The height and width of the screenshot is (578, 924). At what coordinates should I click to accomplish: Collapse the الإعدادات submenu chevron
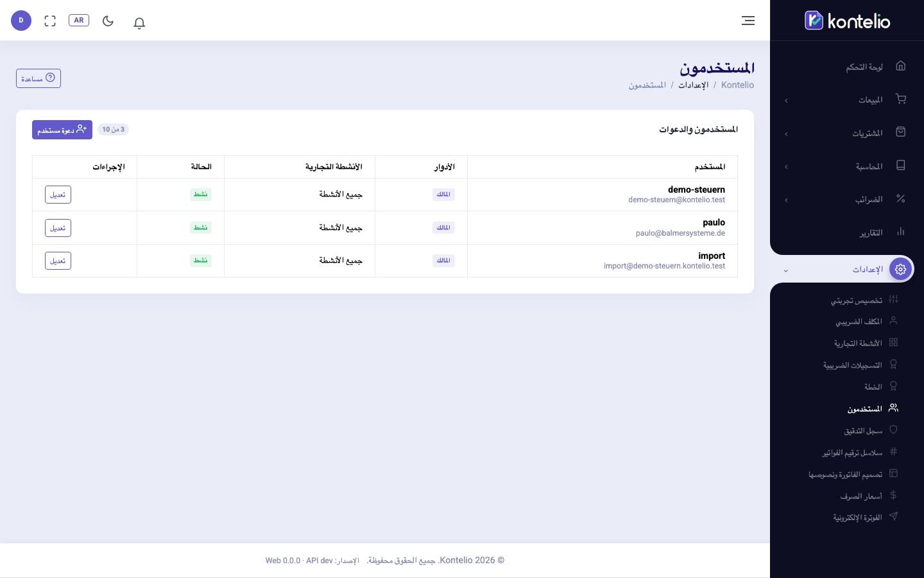(786, 270)
